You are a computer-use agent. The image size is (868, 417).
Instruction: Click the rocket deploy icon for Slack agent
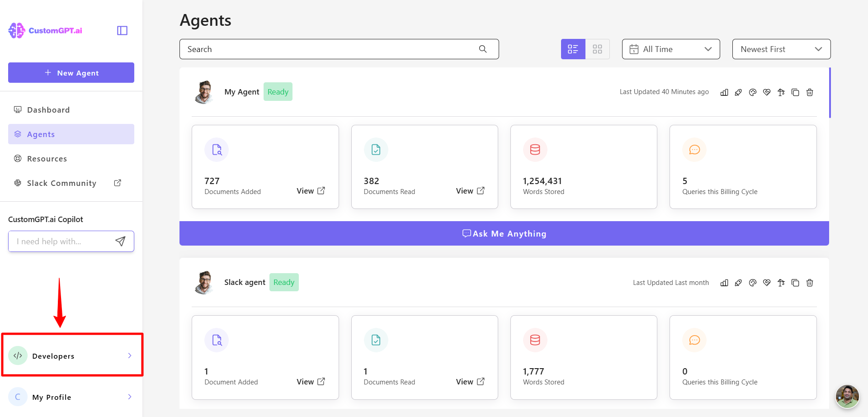pyautogui.click(x=738, y=283)
